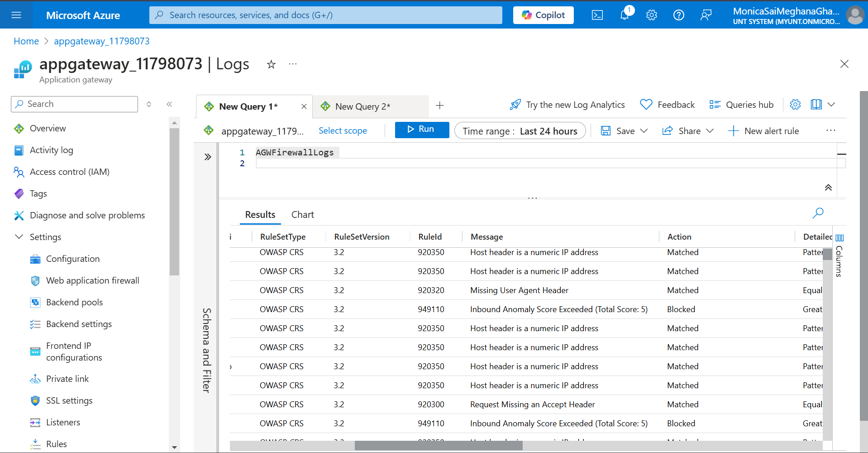Expand the dropdown chevron beside the book icon

click(831, 105)
